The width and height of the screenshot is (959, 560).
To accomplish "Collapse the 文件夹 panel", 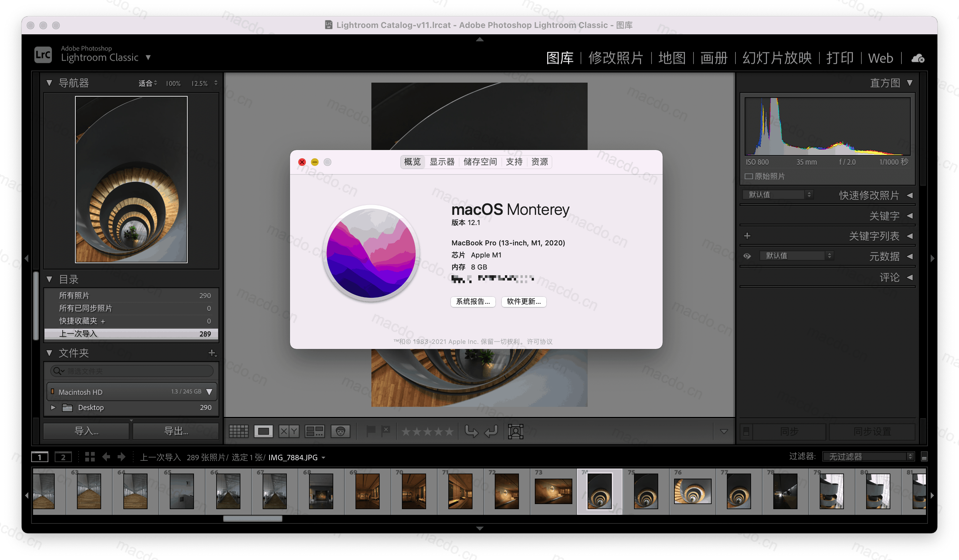I will (49, 353).
